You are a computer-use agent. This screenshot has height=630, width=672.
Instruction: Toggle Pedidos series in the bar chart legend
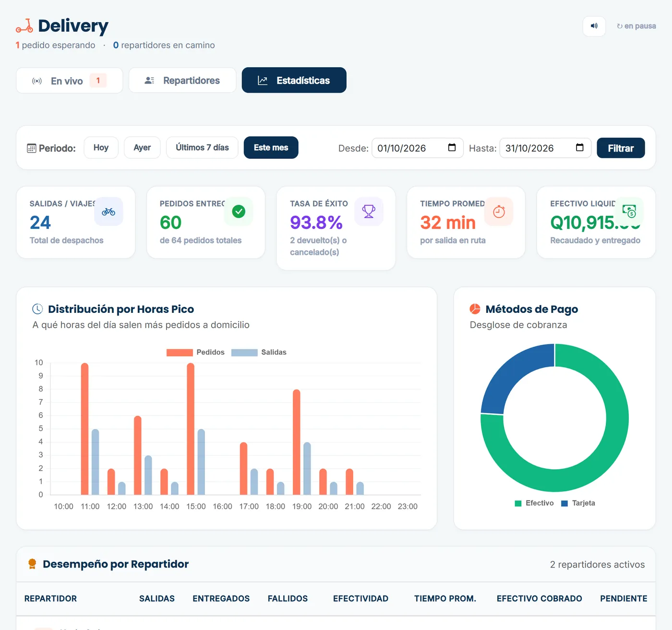(195, 352)
